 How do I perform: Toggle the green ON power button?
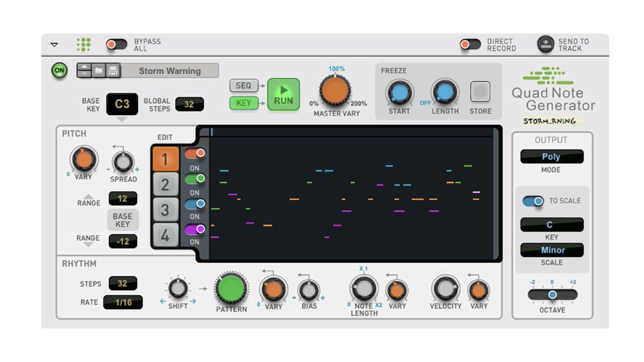pos(59,70)
